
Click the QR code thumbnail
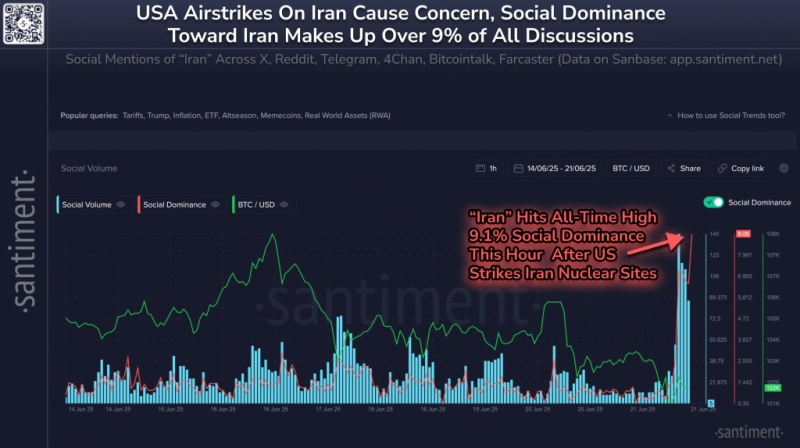click(23, 23)
